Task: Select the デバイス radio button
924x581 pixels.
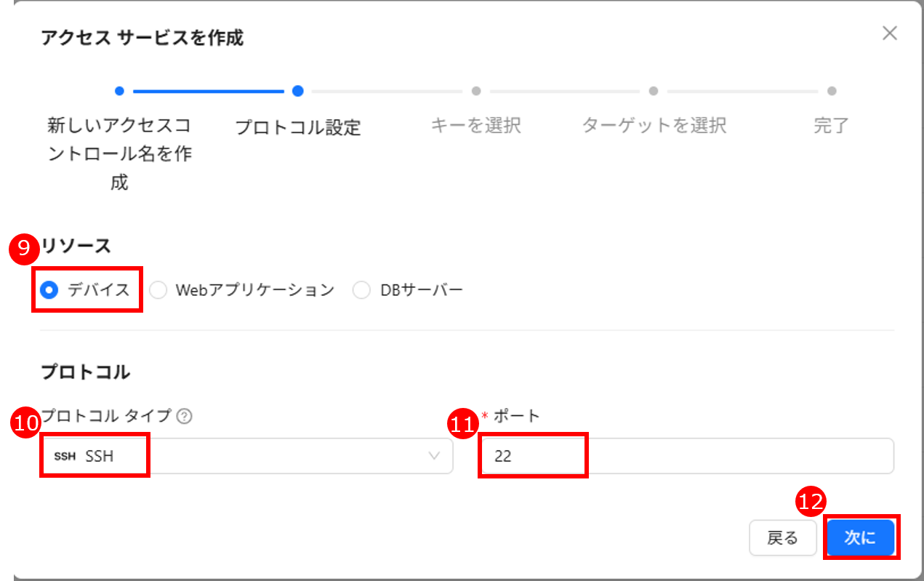Action: pyautogui.click(x=49, y=290)
